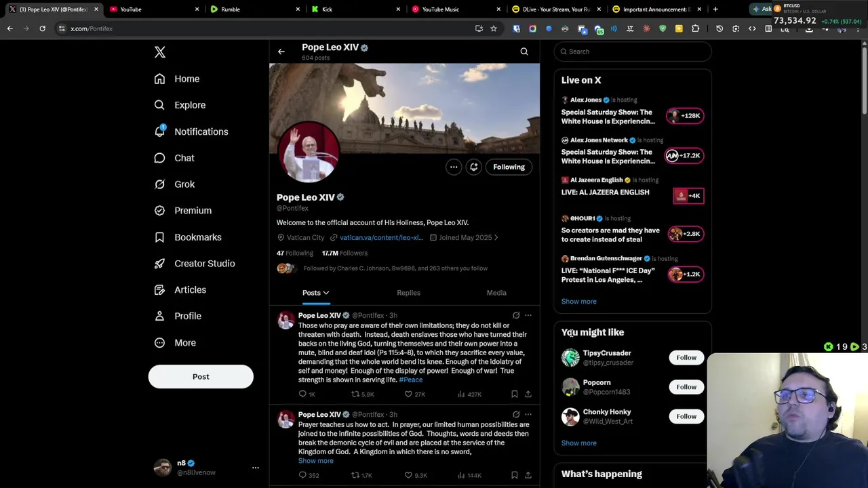868x488 pixels.
Task: Show more Live on X streams
Action: click(x=579, y=302)
